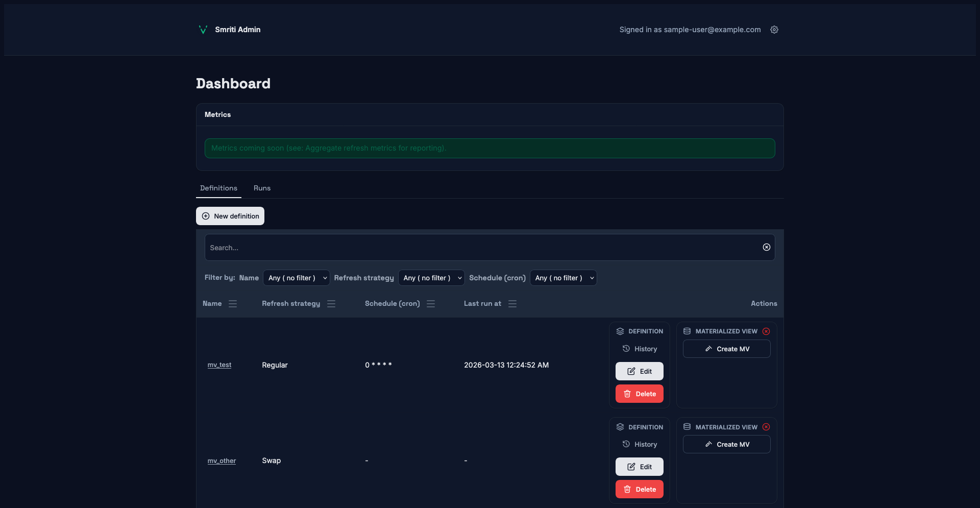Open the Name column menu icon
Image resolution: width=980 pixels, height=508 pixels.
233,304
